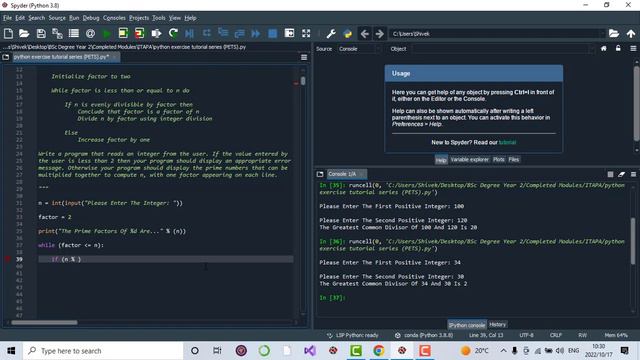This screenshot has height=360, width=640.
Task: Open console pane options hamburger menu
Action: 633,174
